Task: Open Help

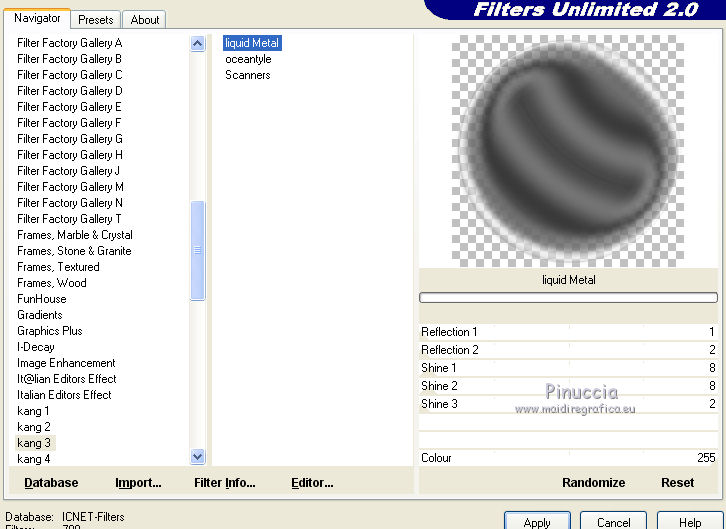Action: pyautogui.click(x=690, y=522)
